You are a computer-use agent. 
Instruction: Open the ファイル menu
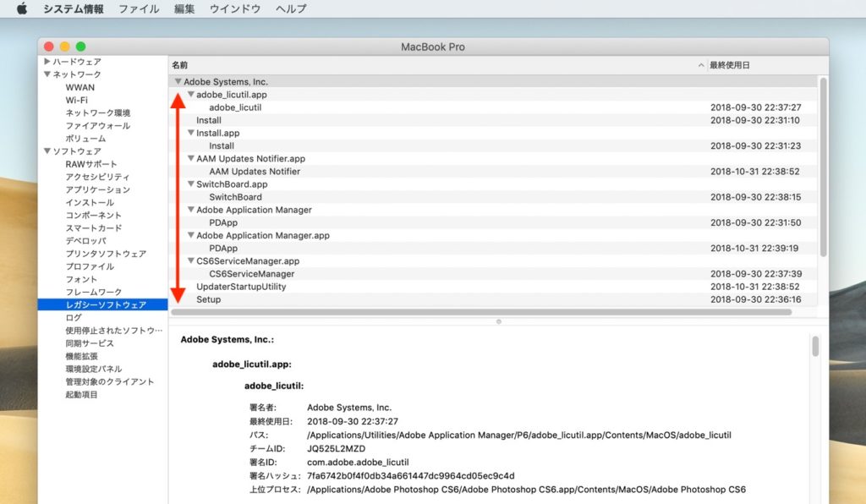(138, 9)
